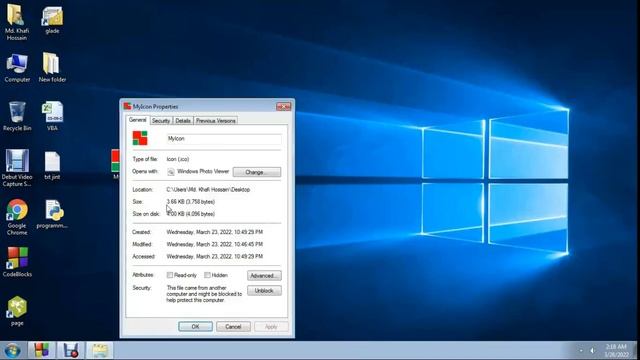Click the MyIcon file name field

pos(224,139)
